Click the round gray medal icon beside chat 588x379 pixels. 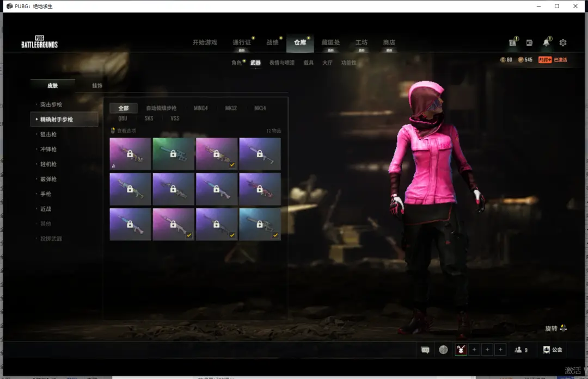coord(443,350)
